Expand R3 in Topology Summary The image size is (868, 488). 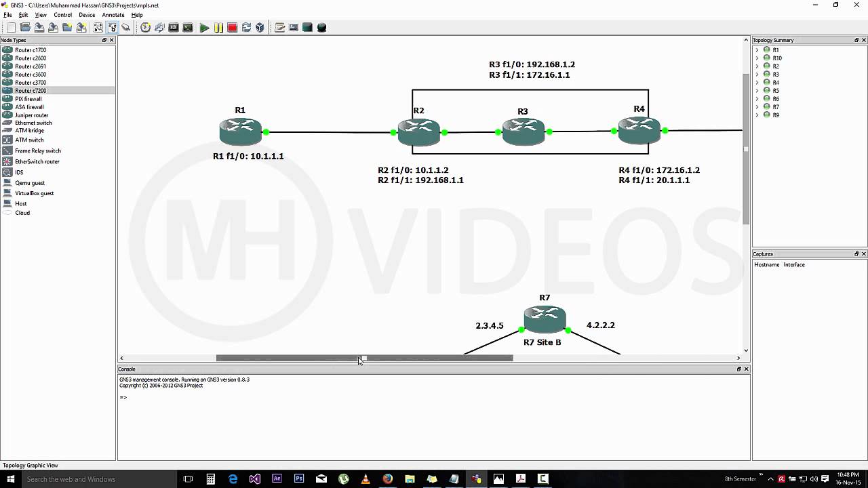coord(757,75)
